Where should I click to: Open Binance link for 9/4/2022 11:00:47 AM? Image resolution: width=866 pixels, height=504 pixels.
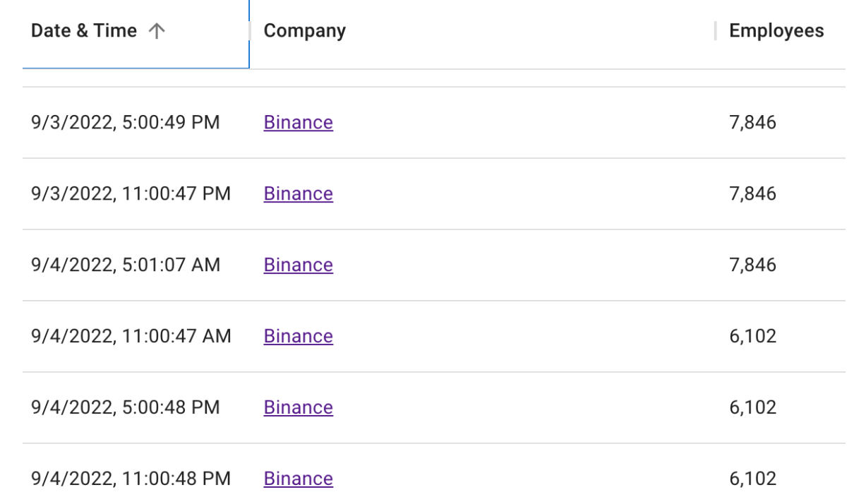(299, 337)
